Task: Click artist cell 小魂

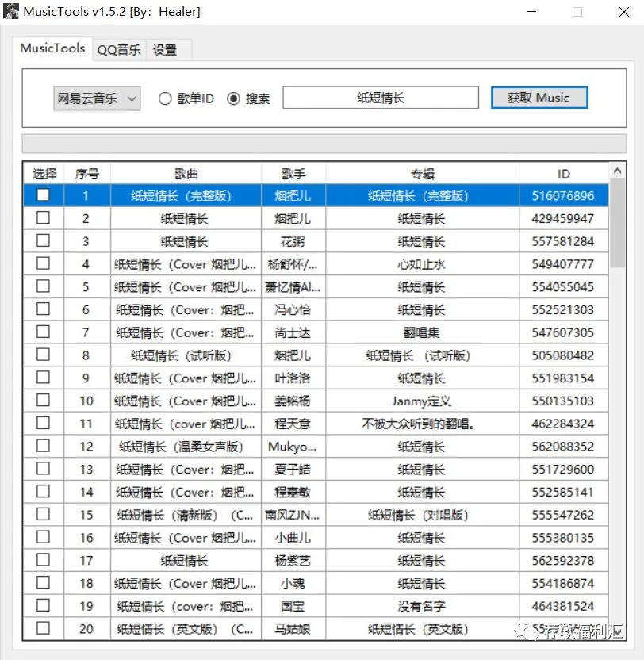Action: point(293,583)
